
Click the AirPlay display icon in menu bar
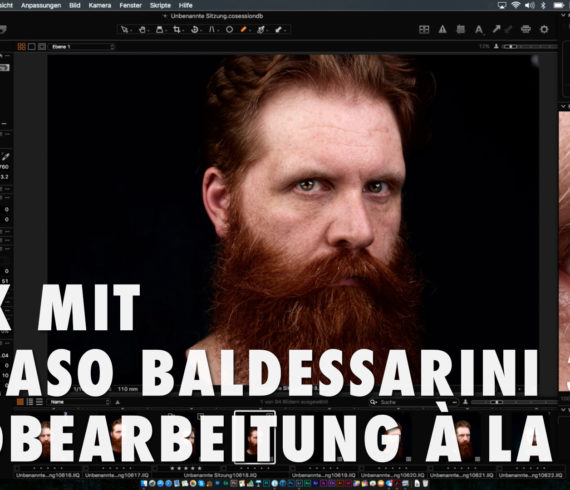pos(502,5)
